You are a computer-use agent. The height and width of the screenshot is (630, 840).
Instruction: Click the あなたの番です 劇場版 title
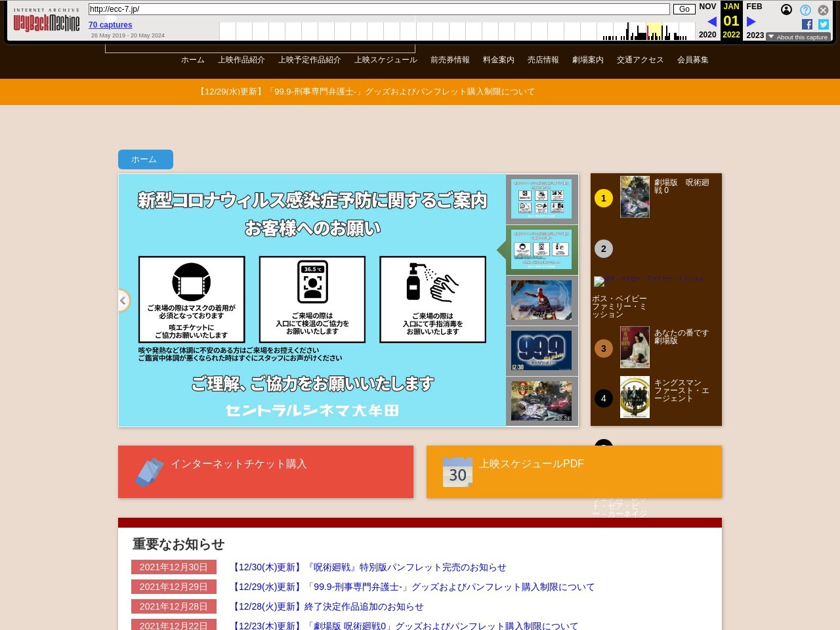(x=682, y=337)
